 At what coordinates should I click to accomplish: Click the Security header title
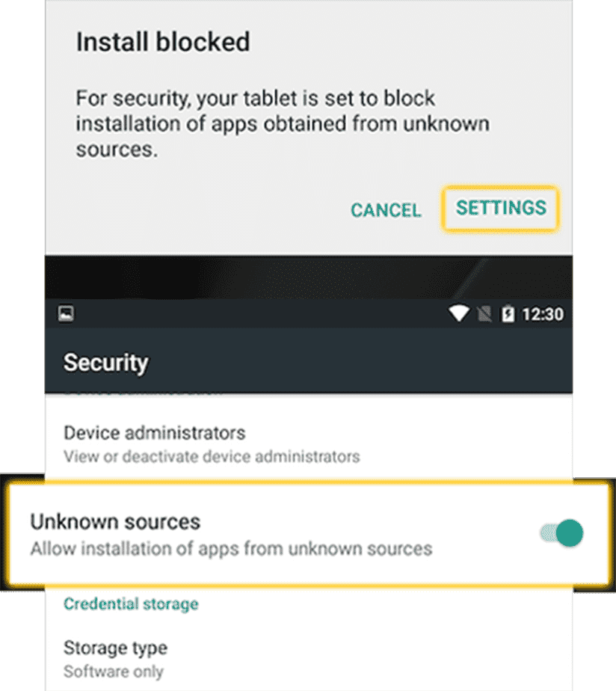tap(105, 363)
